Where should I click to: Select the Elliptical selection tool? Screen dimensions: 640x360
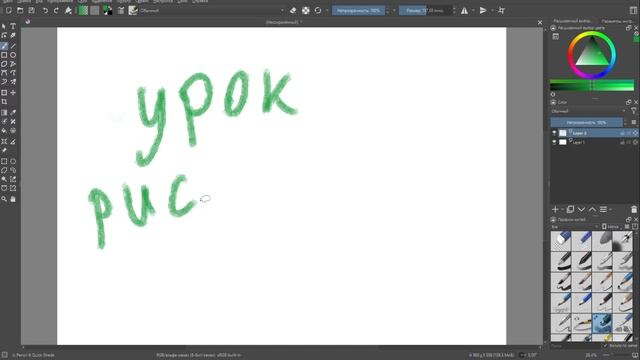[x=13, y=161]
